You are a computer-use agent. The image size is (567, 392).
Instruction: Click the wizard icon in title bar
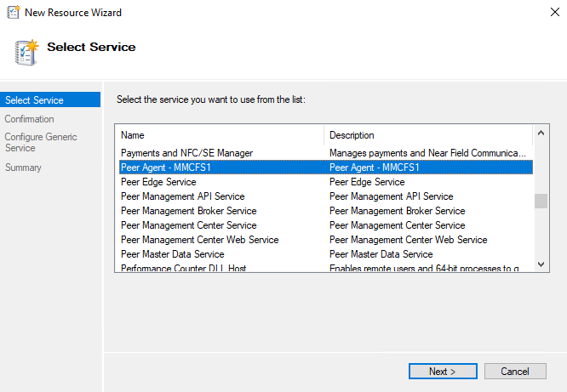(13, 13)
